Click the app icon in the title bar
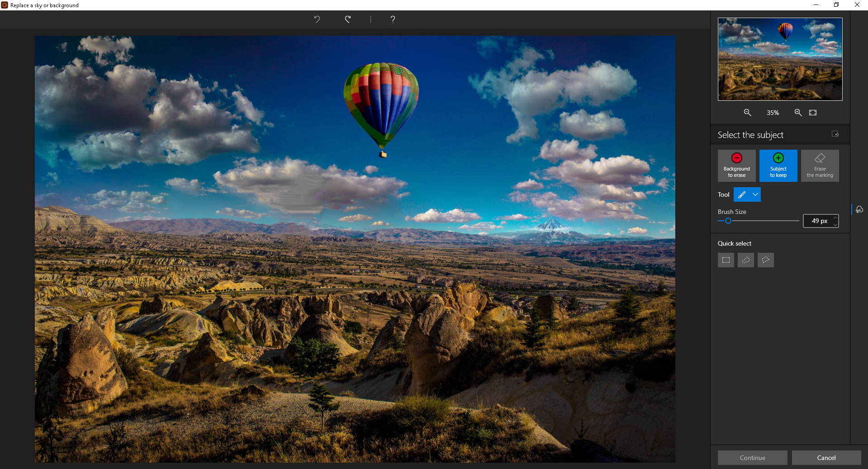Image resolution: width=868 pixels, height=469 pixels. point(5,5)
